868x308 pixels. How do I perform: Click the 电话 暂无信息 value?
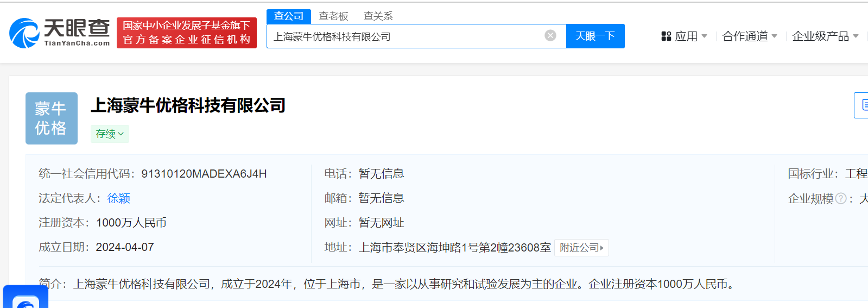pyautogui.click(x=381, y=174)
